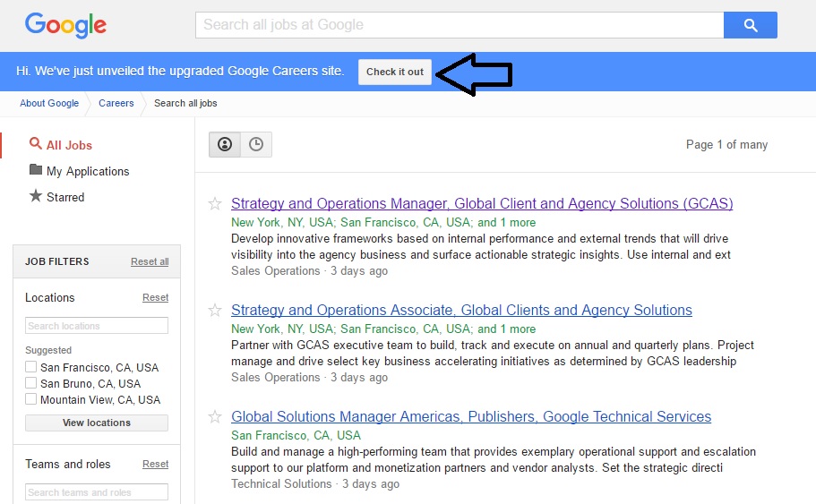Star the Strategy and Operations Manager job
The width and height of the screenshot is (816, 504).
pyautogui.click(x=215, y=203)
